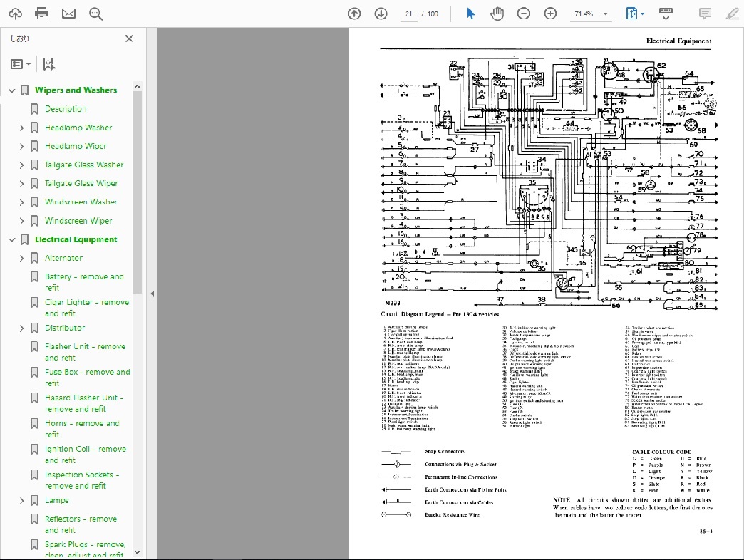The image size is (744, 560).
Task: Open Spark Plugs bookmark
Action: pos(86,549)
